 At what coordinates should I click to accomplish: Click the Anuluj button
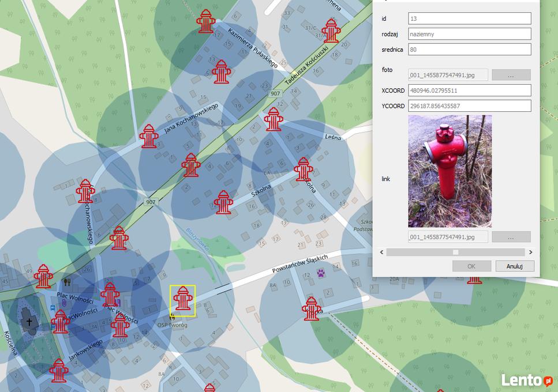point(515,266)
